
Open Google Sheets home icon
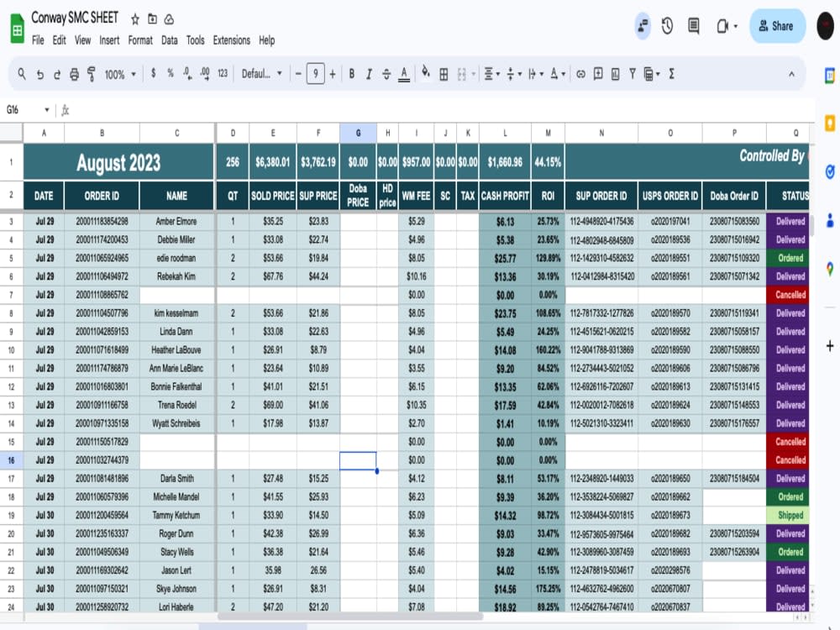[17, 29]
